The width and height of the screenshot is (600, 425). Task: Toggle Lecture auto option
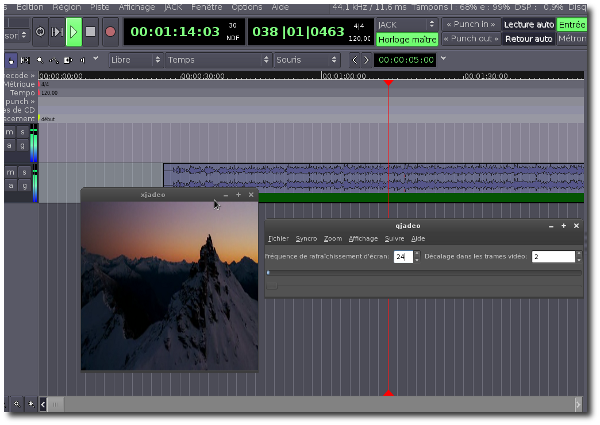528,24
